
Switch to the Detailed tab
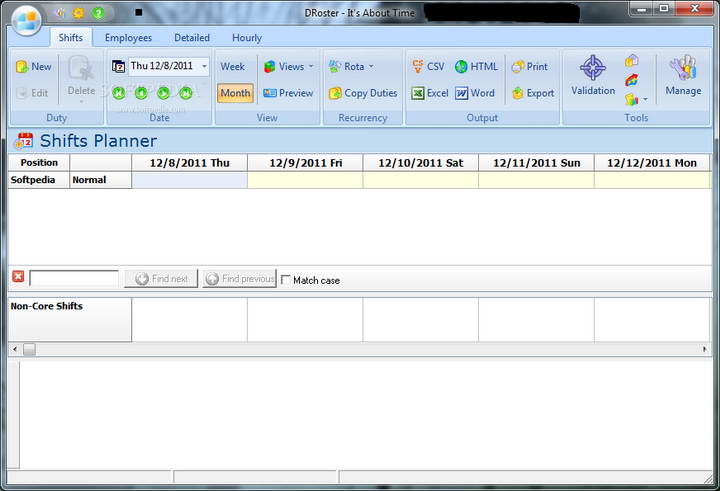(192, 38)
